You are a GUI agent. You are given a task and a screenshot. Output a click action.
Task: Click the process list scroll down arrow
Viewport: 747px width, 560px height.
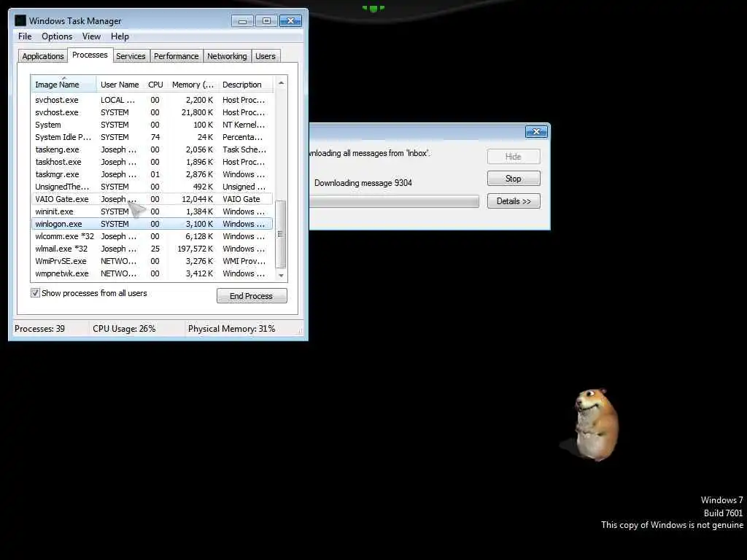(281, 275)
